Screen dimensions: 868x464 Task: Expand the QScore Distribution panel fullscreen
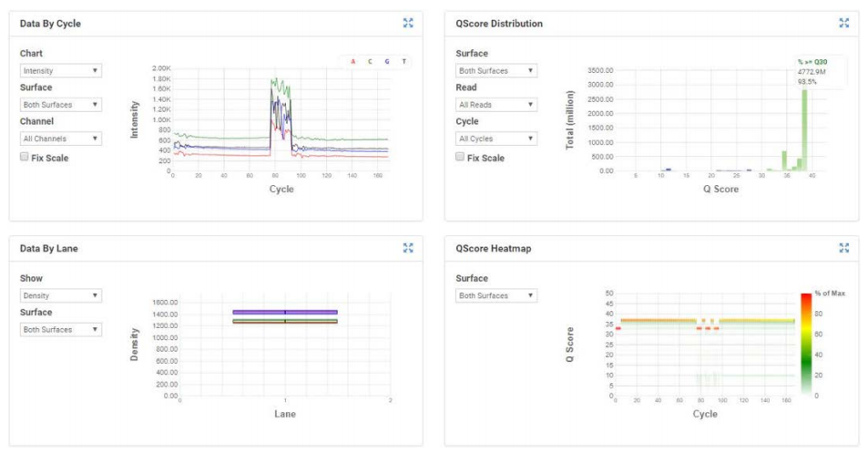(x=843, y=23)
